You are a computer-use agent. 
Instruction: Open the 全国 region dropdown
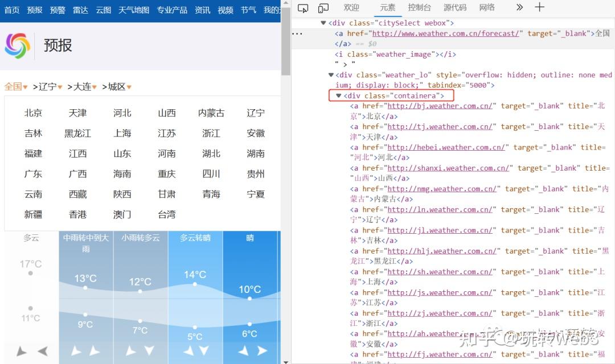pos(15,86)
